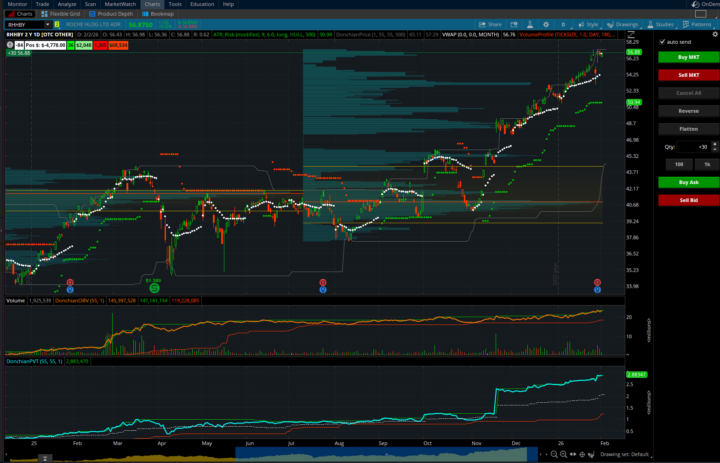Click the Share chart button
Screen dimensions: 720x463
pyautogui.click(x=490, y=25)
